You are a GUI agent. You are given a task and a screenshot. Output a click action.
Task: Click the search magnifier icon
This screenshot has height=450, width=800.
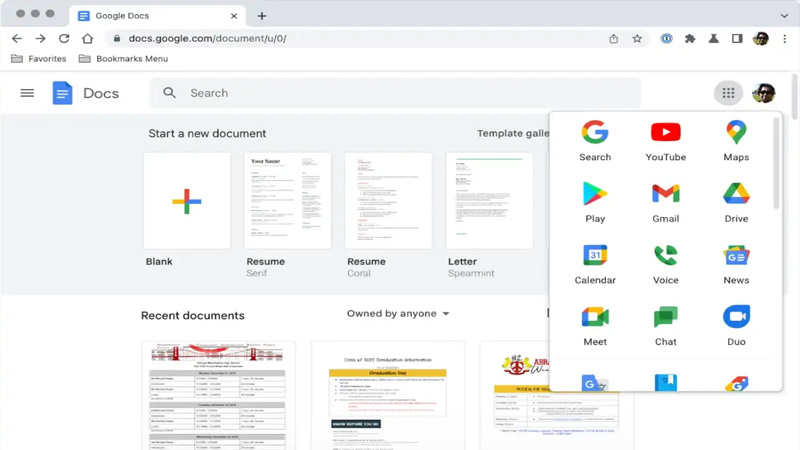point(169,93)
